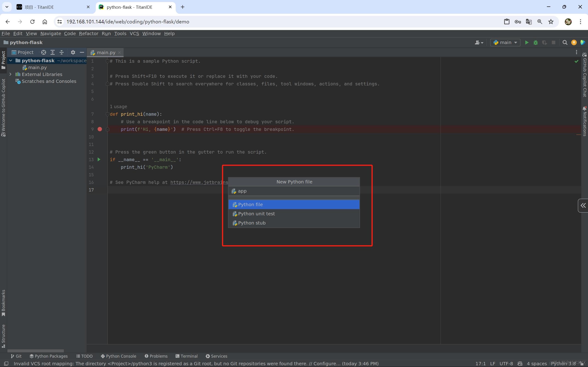
Task: Collapse the python-flask project folder
Action: tap(11, 60)
